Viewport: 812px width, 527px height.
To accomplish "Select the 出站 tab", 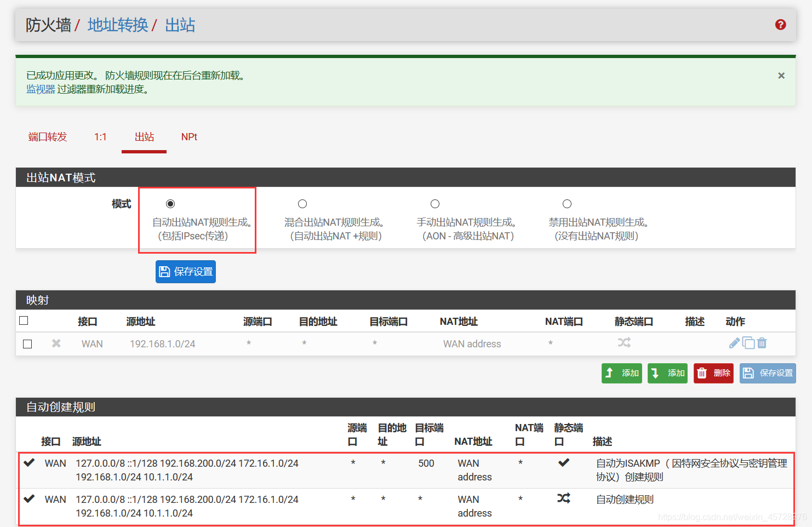I will pyautogui.click(x=144, y=137).
